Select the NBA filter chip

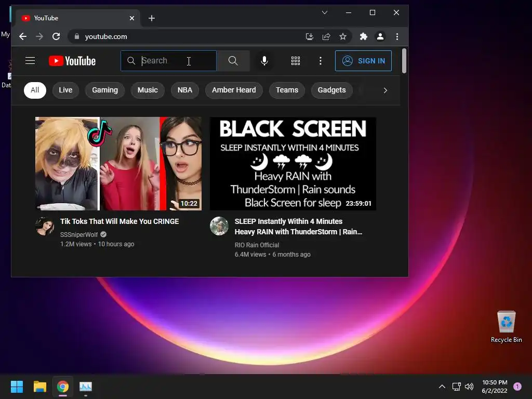tap(185, 90)
